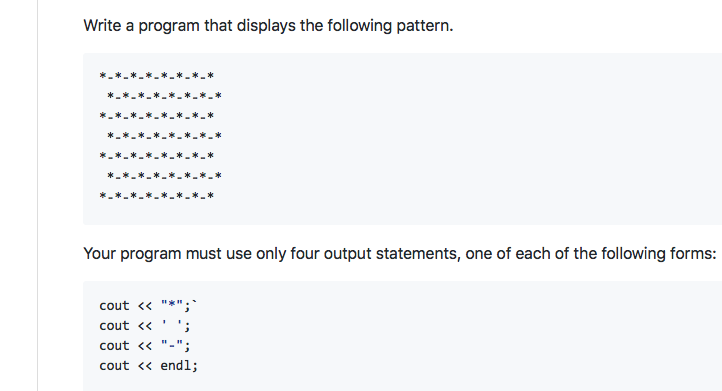The image size is (722, 391).
Task: Click the fifth line of the pattern
Action: click(x=157, y=156)
